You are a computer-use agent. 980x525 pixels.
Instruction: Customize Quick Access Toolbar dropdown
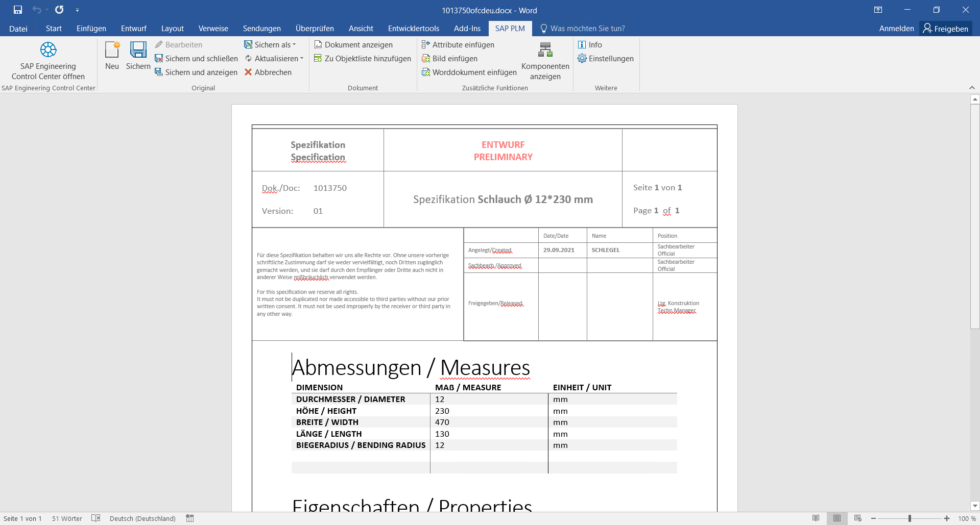click(x=77, y=10)
